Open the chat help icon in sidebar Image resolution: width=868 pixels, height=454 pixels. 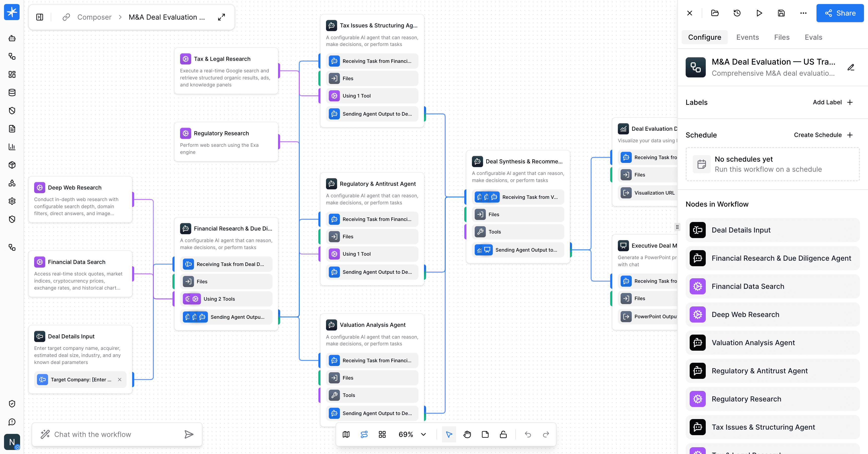(12, 422)
